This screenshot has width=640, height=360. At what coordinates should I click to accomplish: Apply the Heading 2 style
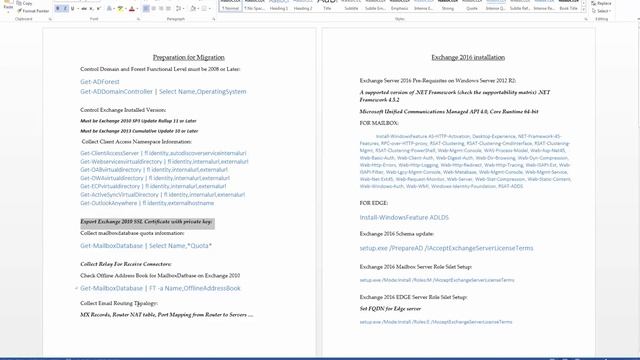303,6
